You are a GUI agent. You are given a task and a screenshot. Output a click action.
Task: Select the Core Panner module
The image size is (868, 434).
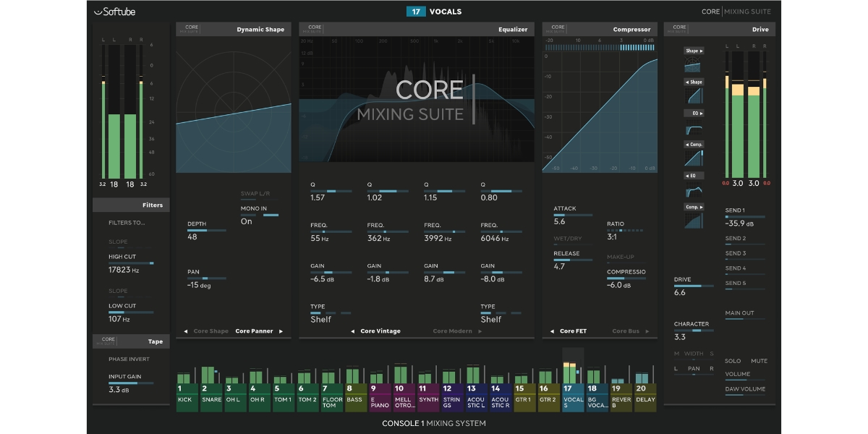[x=254, y=331]
